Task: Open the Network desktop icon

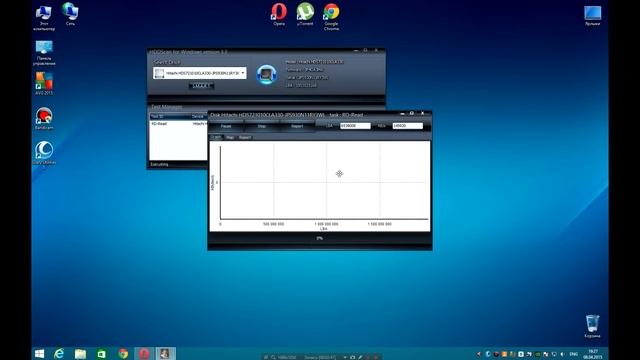Action: pos(70,15)
